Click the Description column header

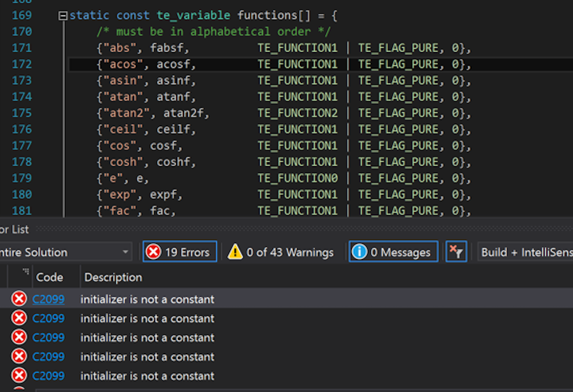click(x=113, y=277)
